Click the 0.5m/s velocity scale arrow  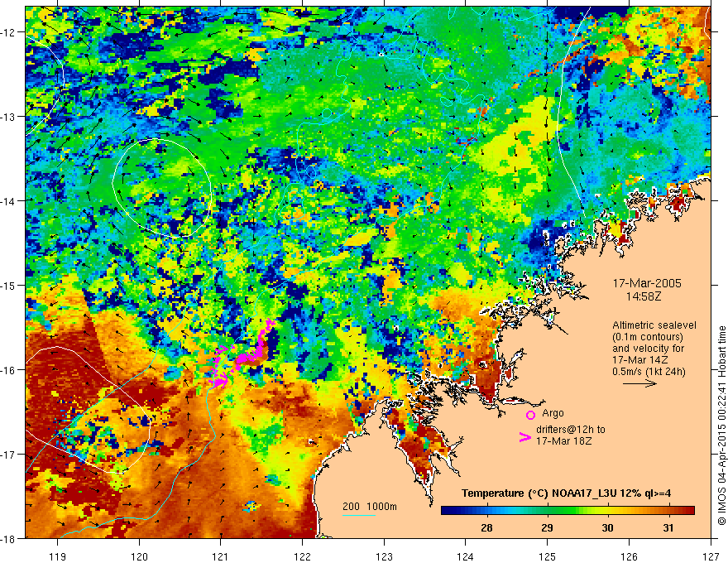[x=639, y=383]
